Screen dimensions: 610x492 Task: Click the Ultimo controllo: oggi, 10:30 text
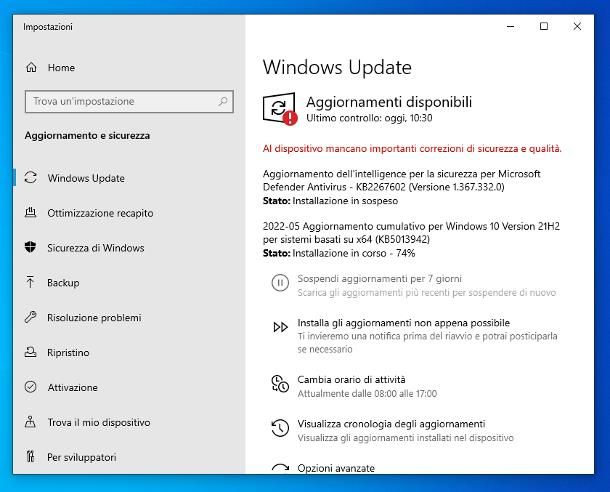pyautogui.click(x=369, y=118)
